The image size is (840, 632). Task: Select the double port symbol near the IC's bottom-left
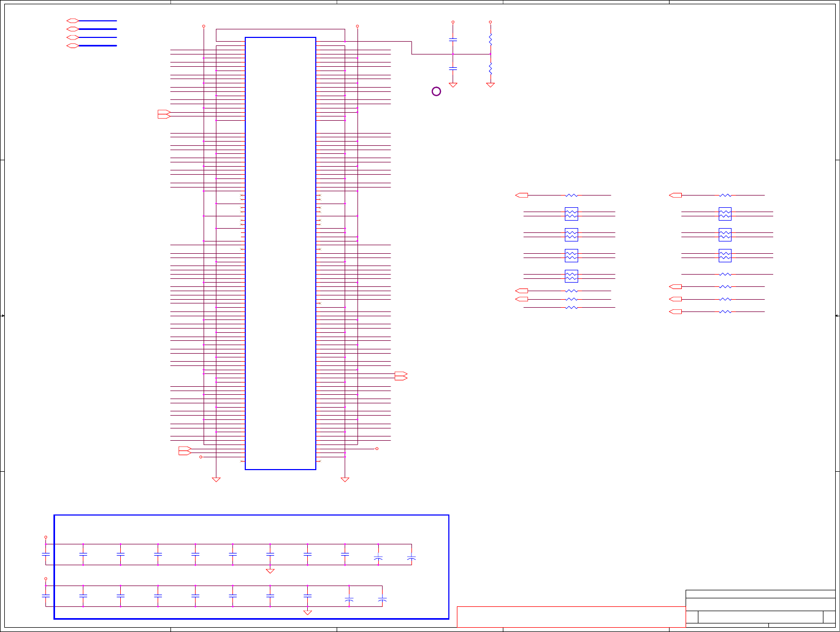coord(185,450)
